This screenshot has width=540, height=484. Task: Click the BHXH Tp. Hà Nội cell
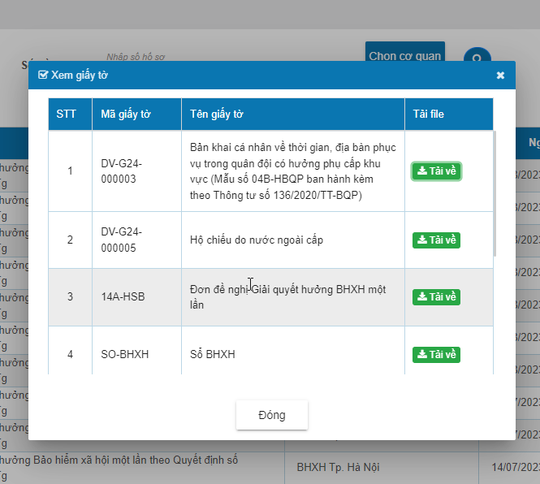point(338,467)
